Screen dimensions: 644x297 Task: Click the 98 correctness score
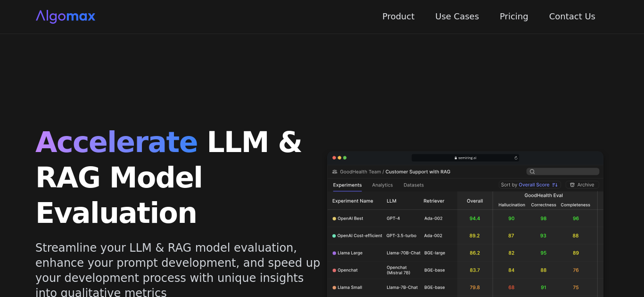(544, 219)
